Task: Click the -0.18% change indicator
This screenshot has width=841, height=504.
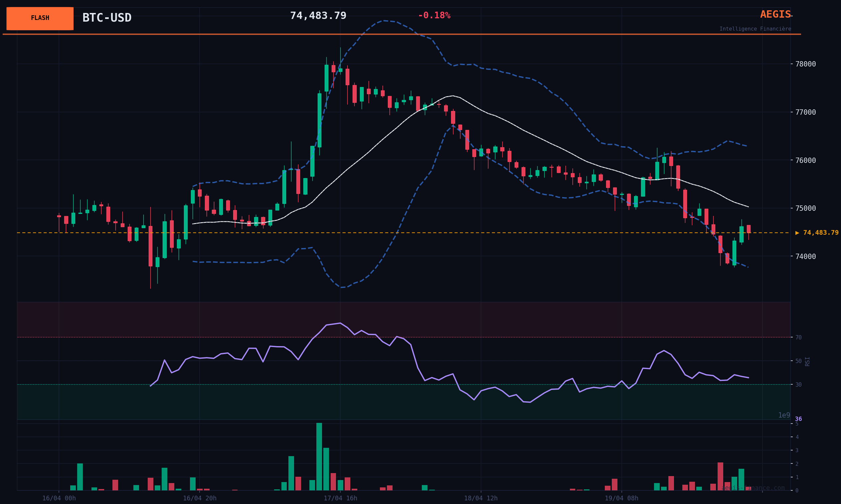Action: click(433, 16)
